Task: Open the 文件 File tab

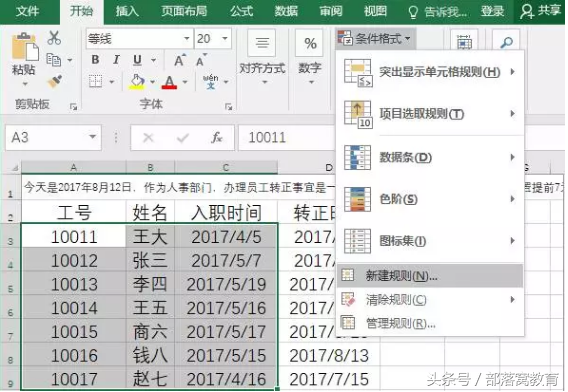Action: click(x=28, y=11)
